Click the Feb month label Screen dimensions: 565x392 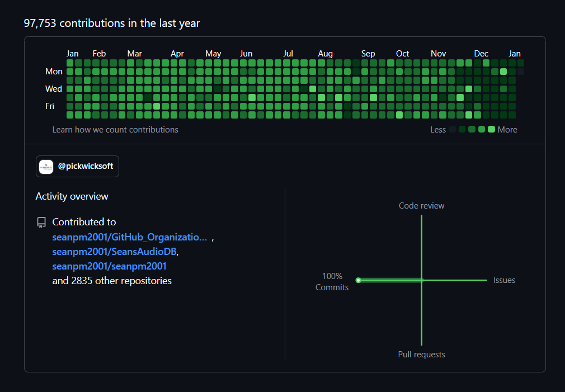tap(99, 54)
